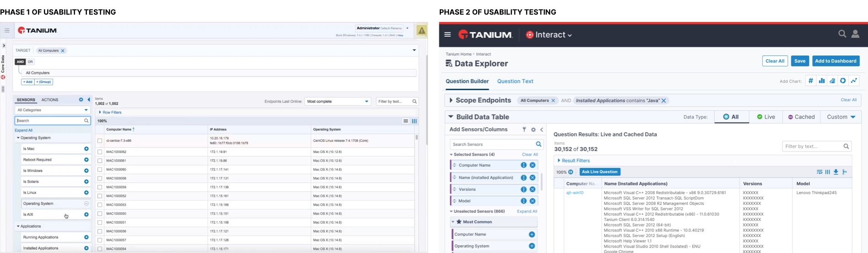Add Operating System from Most Common sensors
Viewport: 868px width, 253px height.
coord(532,246)
